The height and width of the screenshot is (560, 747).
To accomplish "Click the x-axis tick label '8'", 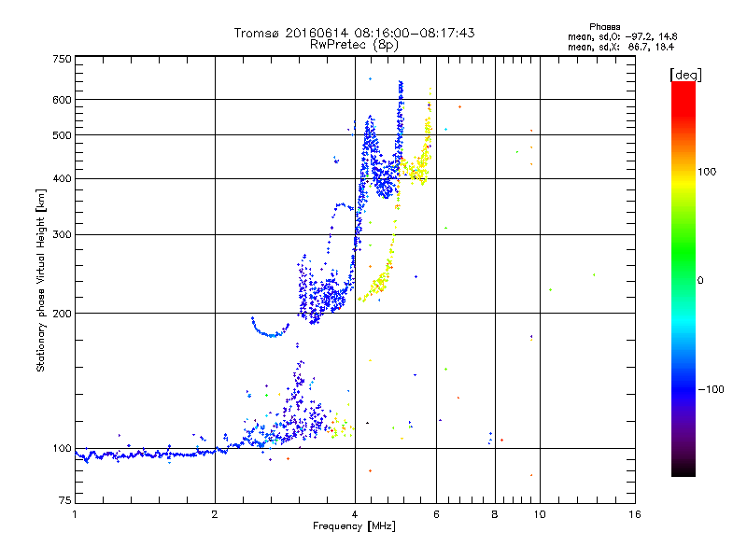I will point(495,514).
